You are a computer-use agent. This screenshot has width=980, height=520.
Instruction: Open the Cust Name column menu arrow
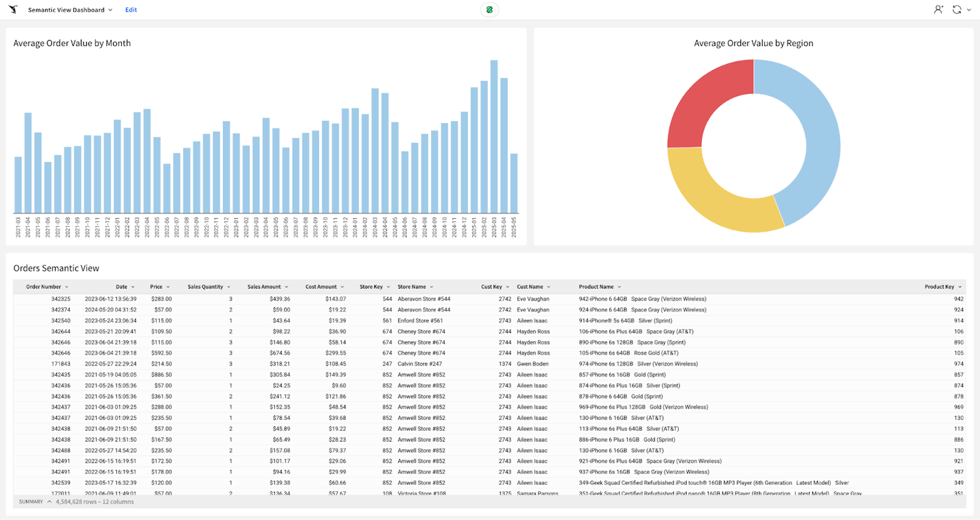point(549,287)
